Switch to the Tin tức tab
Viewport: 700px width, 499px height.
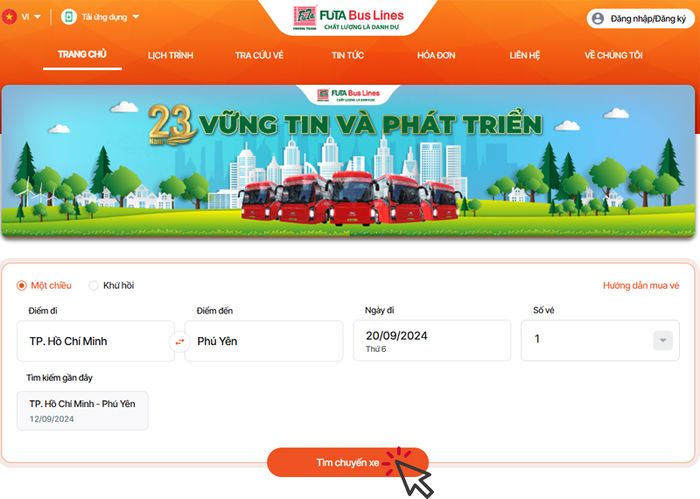[x=347, y=55]
